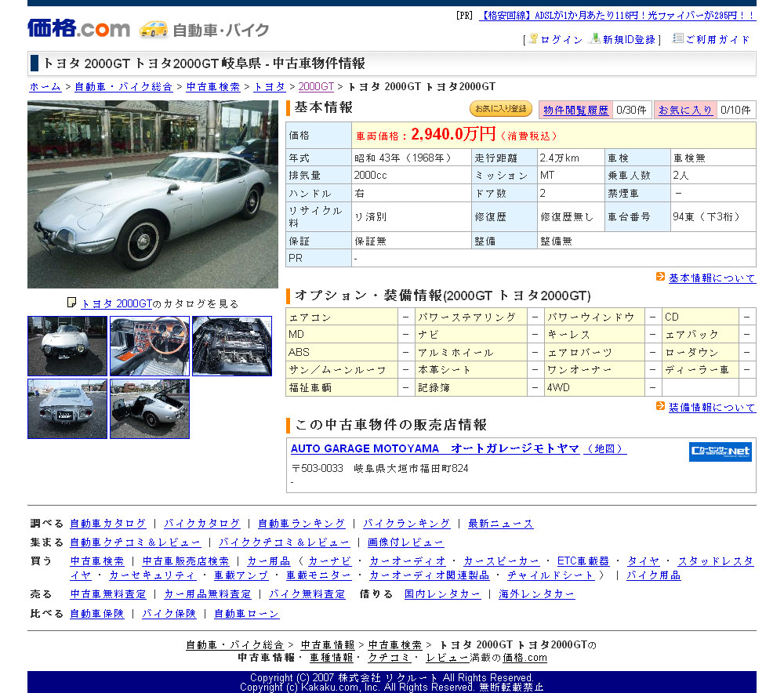Viewport: 784px width, 693px height.
Task: Open トヨタ 2000GT catalog link
Action: point(117,303)
